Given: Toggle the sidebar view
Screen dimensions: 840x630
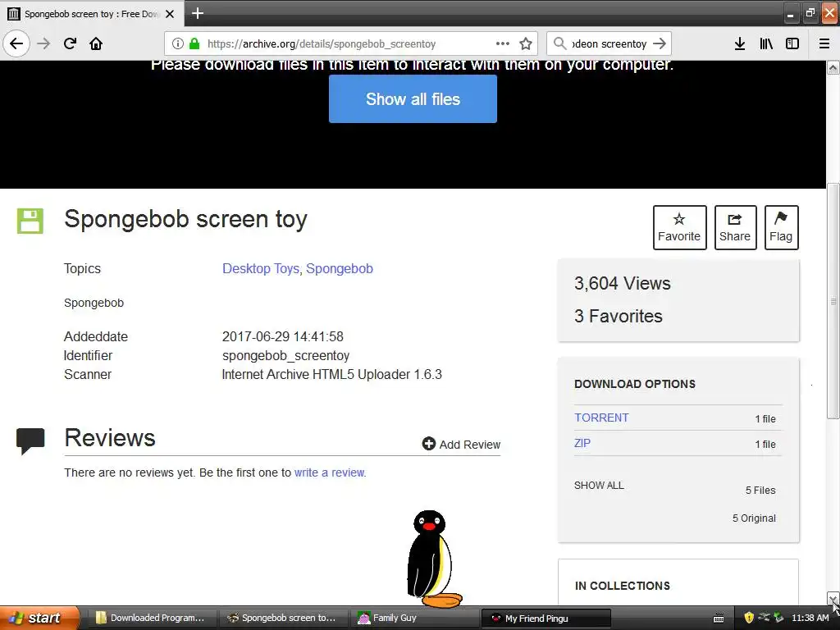Looking at the screenshot, I should [x=792, y=43].
